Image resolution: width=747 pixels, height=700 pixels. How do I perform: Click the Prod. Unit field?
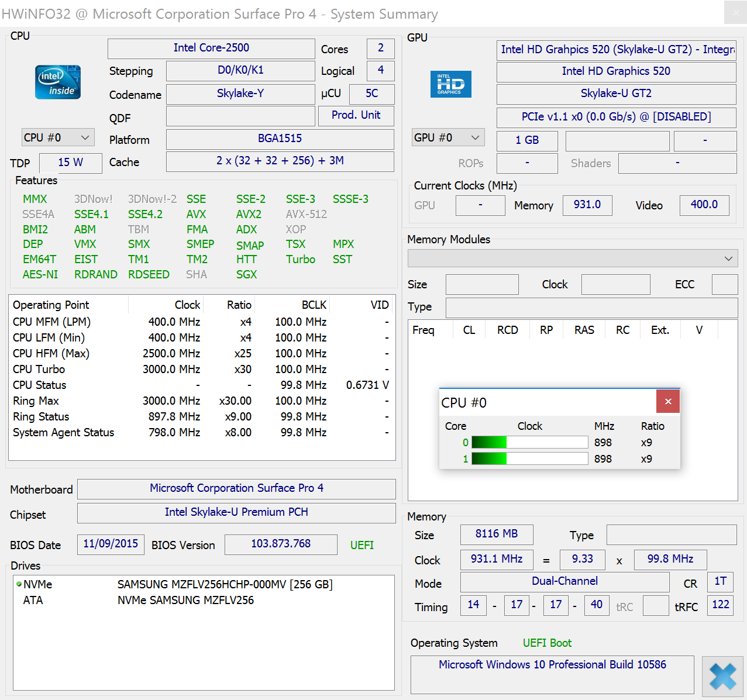pos(356,116)
